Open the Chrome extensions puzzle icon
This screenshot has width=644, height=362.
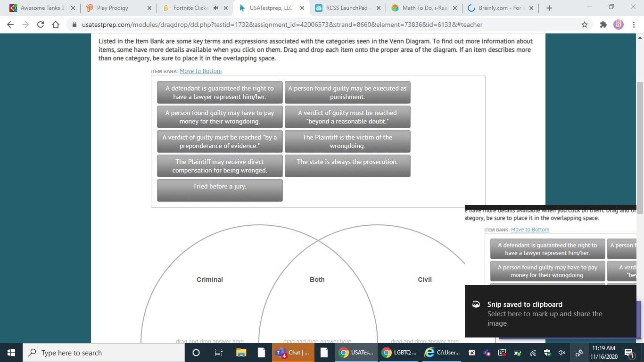[603, 25]
